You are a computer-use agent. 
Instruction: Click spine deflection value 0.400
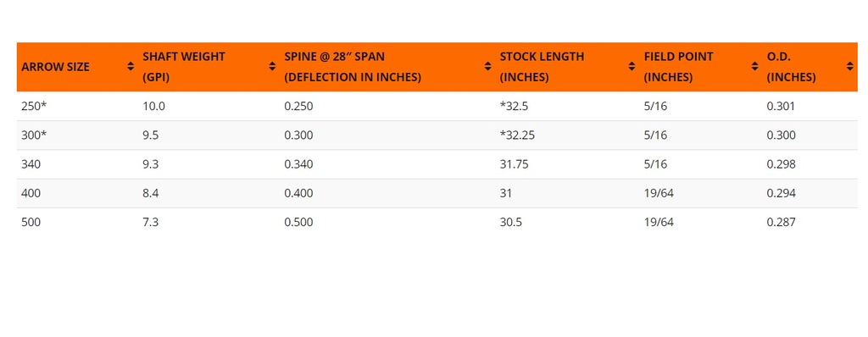[298, 193]
